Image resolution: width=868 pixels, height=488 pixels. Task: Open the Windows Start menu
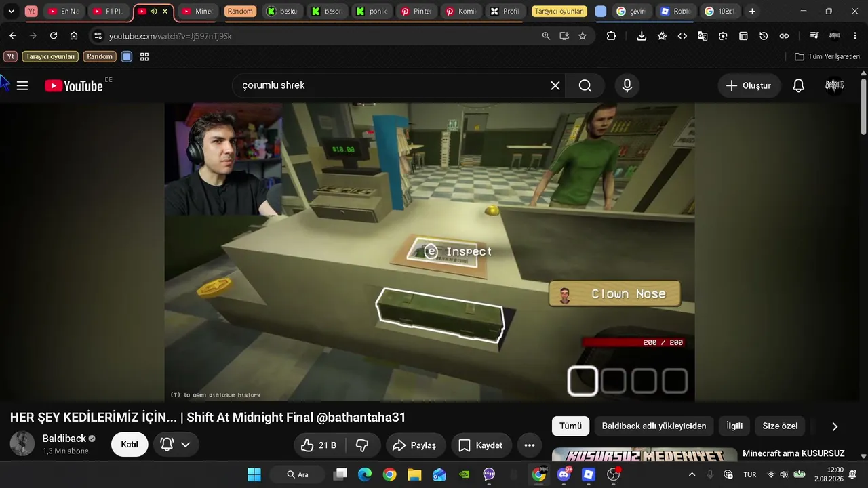(x=254, y=474)
